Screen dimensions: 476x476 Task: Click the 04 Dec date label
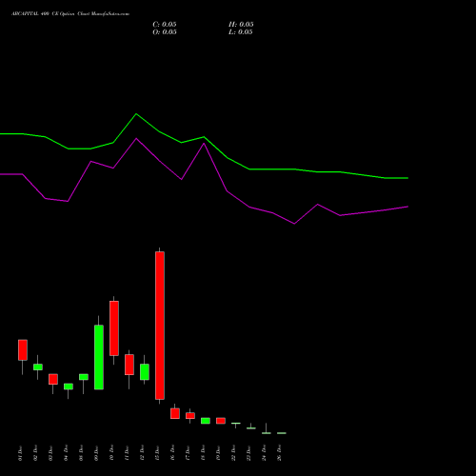click(x=66, y=453)
